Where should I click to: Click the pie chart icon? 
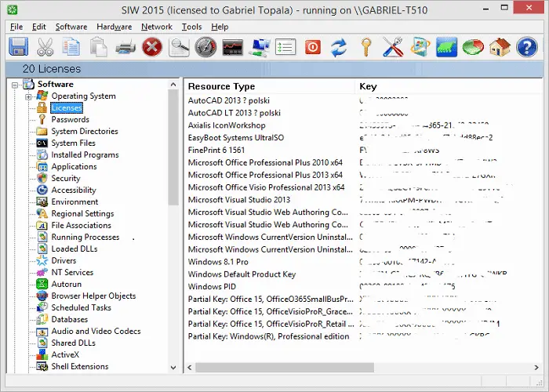[x=473, y=47]
